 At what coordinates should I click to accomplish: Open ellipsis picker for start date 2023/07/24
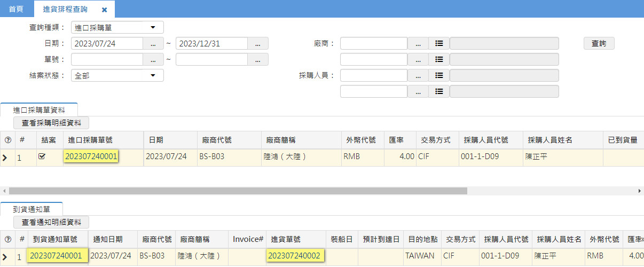point(153,44)
